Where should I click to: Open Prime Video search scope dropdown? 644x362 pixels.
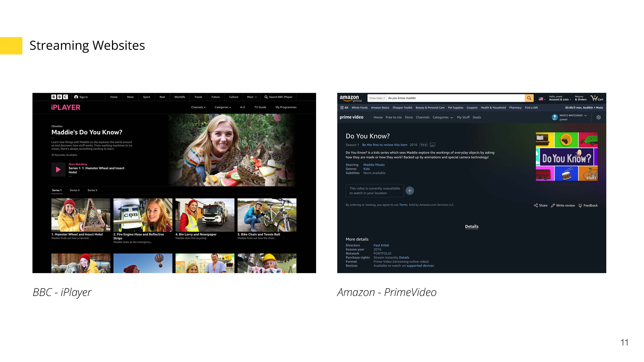click(377, 98)
